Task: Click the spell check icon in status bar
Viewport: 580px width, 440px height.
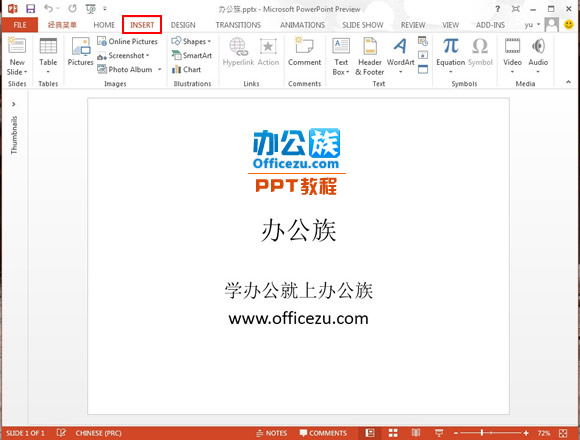Action: tap(61, 433)
